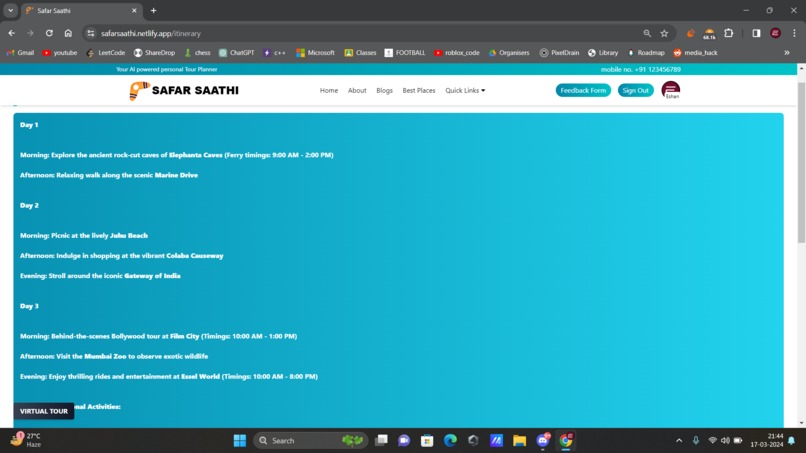Select the Day 3 heading text
Image resolution: width=806 pixels, height=453 pixels.
click(x=29, y=306)
